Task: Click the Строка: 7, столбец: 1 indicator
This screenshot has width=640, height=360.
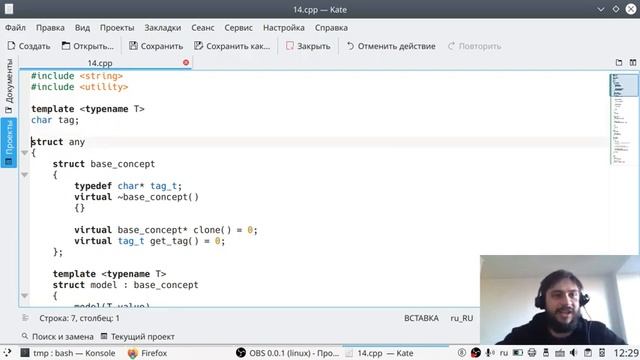Action: point(79,318)
